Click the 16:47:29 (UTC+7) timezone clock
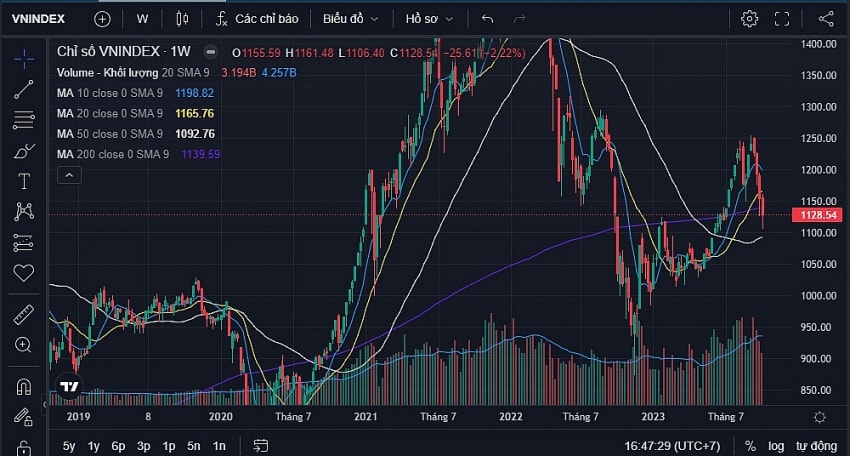Viewport: 850px width, 456px height. tap(672, 446)
